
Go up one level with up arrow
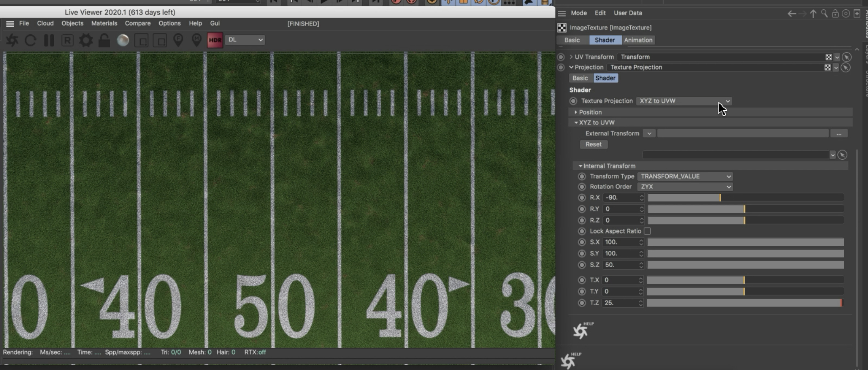813,14
